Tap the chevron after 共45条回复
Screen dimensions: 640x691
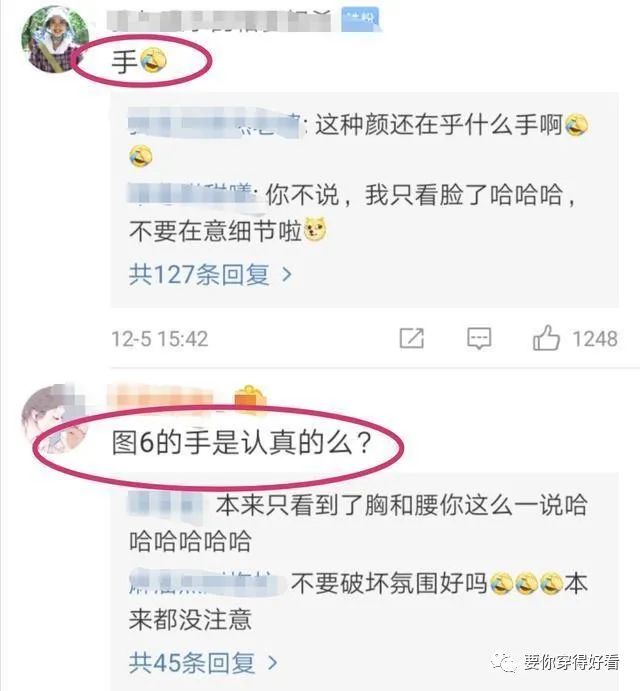pyautogui.click(x=272, y=663)
